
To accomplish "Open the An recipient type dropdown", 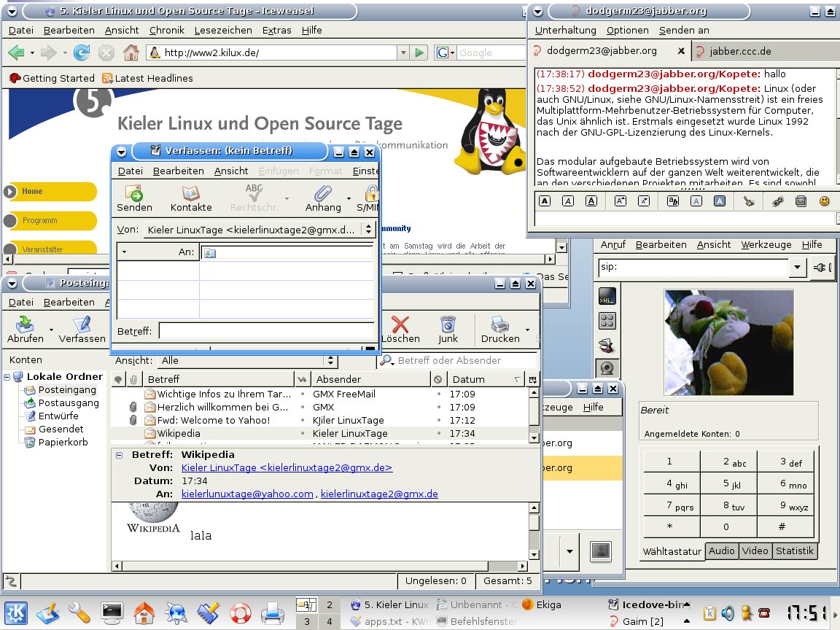I will [x=124, y=252].
